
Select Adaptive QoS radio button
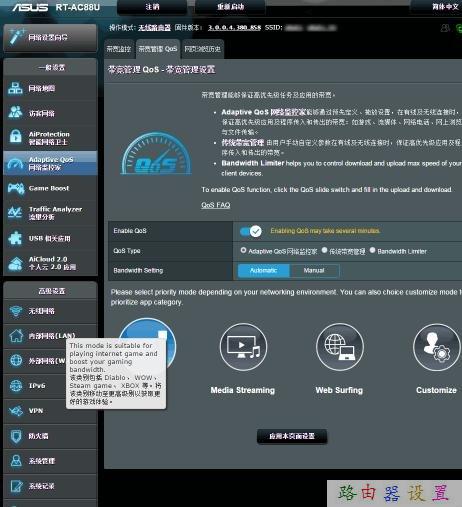coord(243,250)
